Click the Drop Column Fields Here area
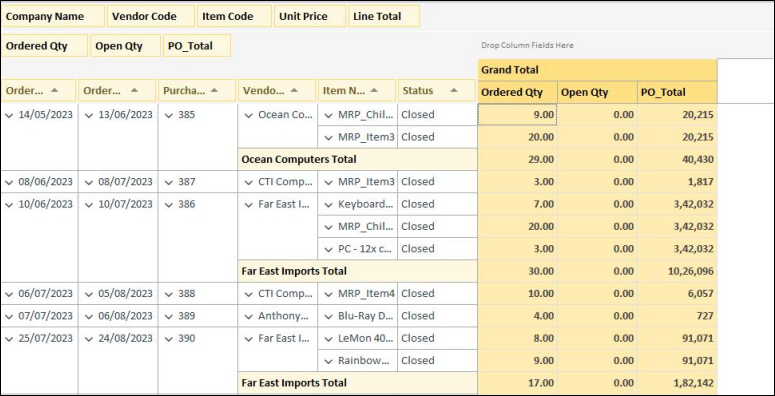 (527, 45)
